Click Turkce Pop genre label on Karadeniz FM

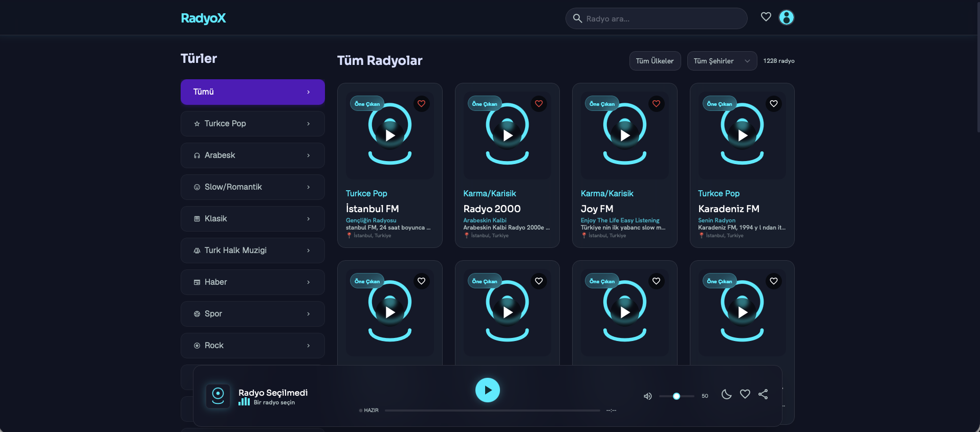pyautogui.click(x=719, y=193)
